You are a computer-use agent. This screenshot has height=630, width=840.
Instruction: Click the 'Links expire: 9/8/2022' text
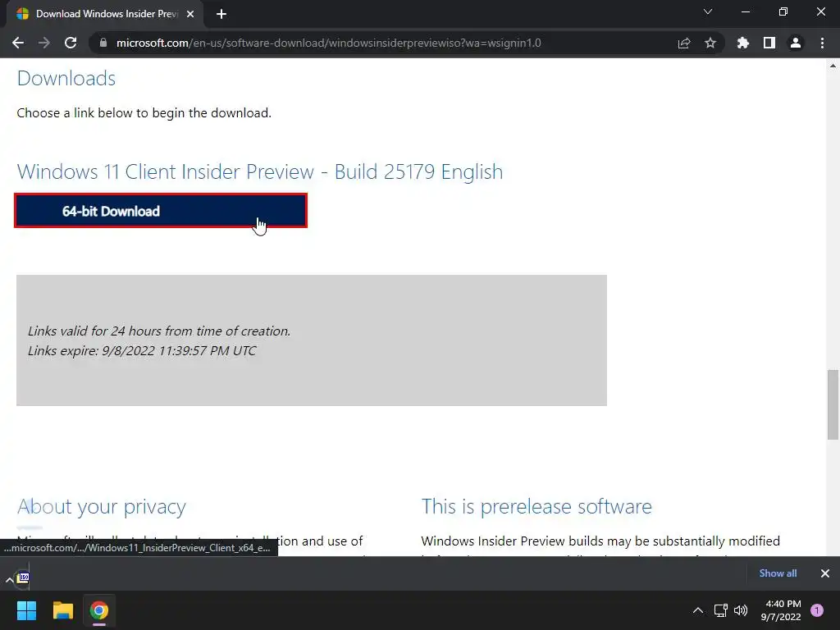(142, 351)
